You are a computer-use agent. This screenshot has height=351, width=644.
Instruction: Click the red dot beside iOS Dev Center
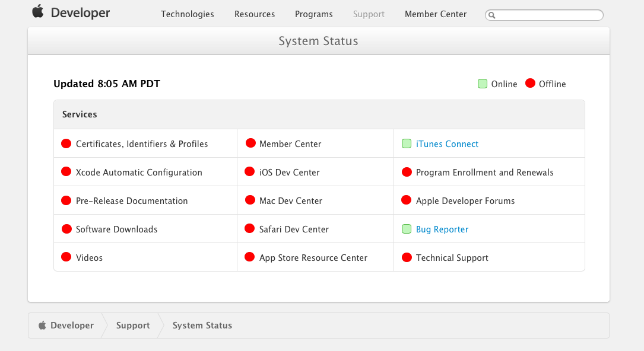tap(249, 172)
